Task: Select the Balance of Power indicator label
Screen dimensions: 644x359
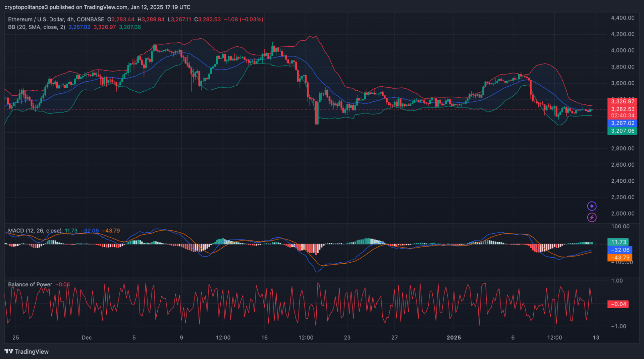Action: (30, 284)
